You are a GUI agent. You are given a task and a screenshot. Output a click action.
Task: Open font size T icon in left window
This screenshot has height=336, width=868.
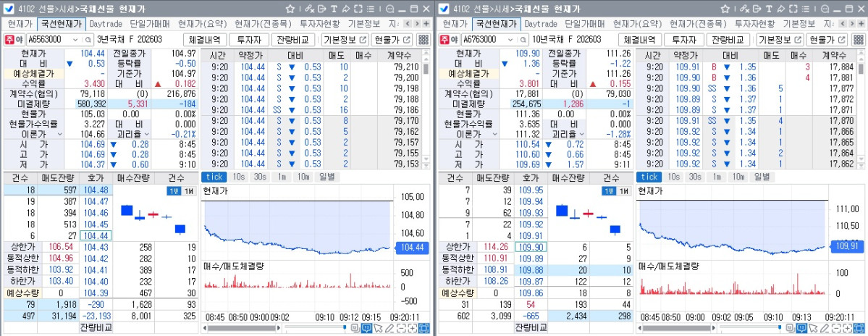pyautogui.click(x=334, y=9)
